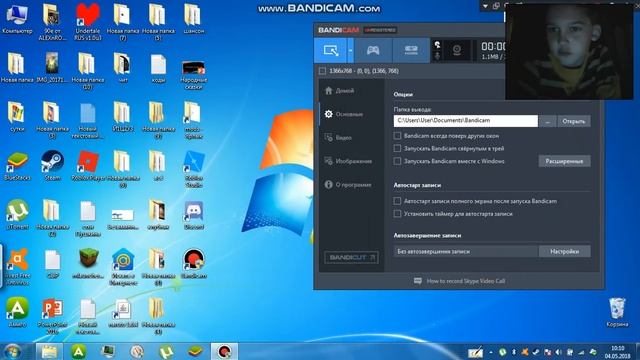Toggle the 1366x768 capture area checkbox
The image size is (640, 360).
[322, 71]
